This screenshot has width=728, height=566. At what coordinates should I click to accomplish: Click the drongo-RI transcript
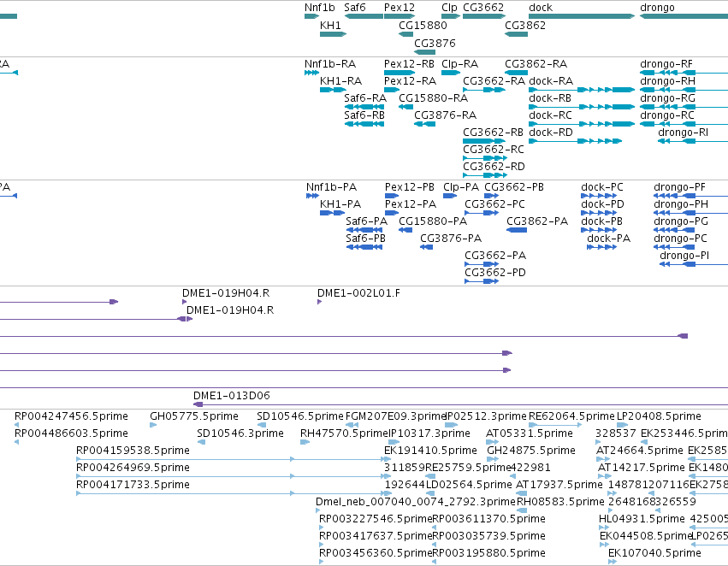click(693, 142)
